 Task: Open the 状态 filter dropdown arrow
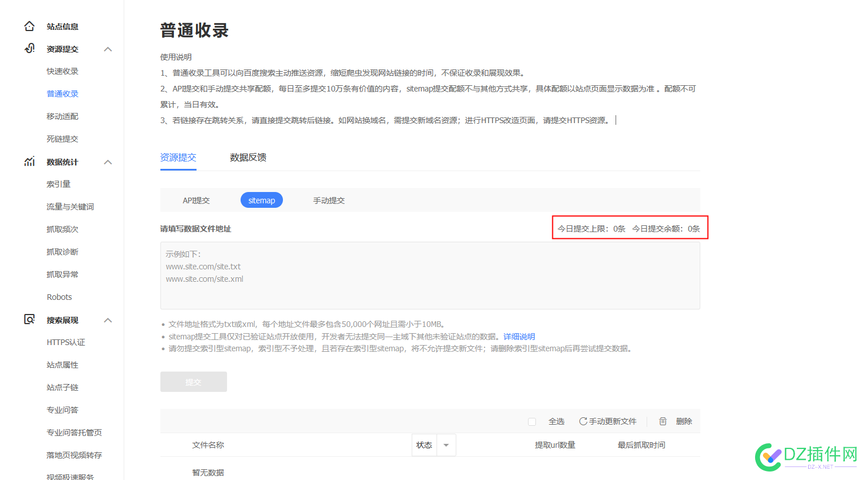click(x=446, y=445)
